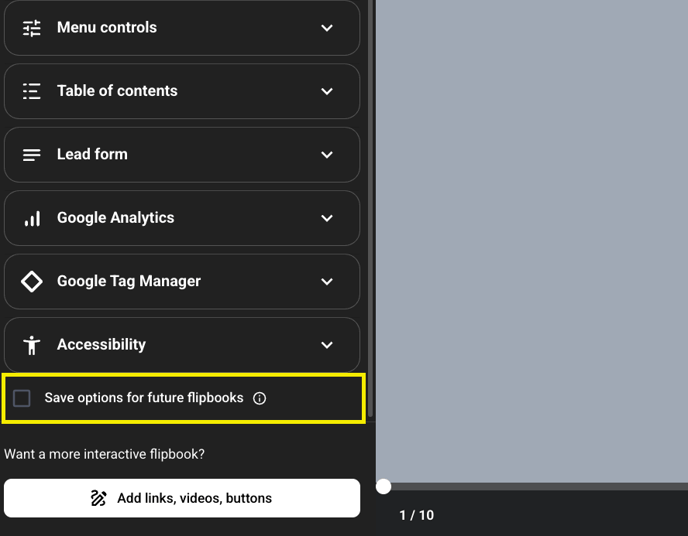The width and height of the screenshot is (688, 536).
Task: Expand Google Analytics chevron
Action: [327, 218]
